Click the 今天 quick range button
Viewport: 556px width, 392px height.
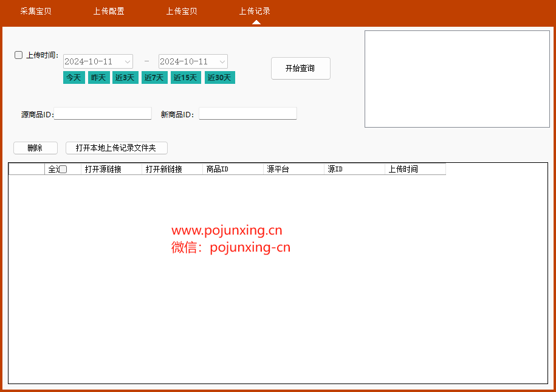74,78
